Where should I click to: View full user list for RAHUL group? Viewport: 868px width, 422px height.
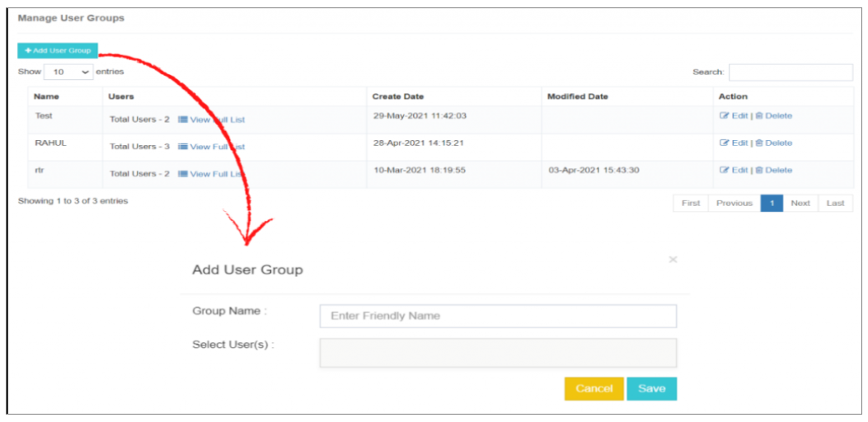[212, 147]
